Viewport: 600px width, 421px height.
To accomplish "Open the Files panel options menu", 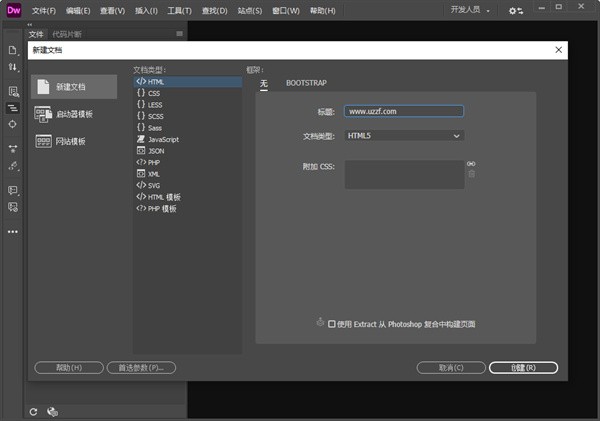I will [x=179, y=33].
